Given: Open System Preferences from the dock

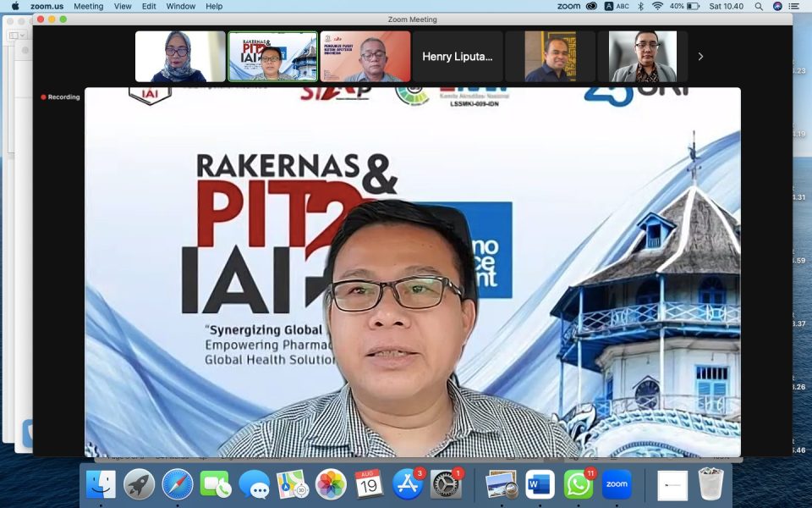Looking at the screenshot, I should click(446, 484).
